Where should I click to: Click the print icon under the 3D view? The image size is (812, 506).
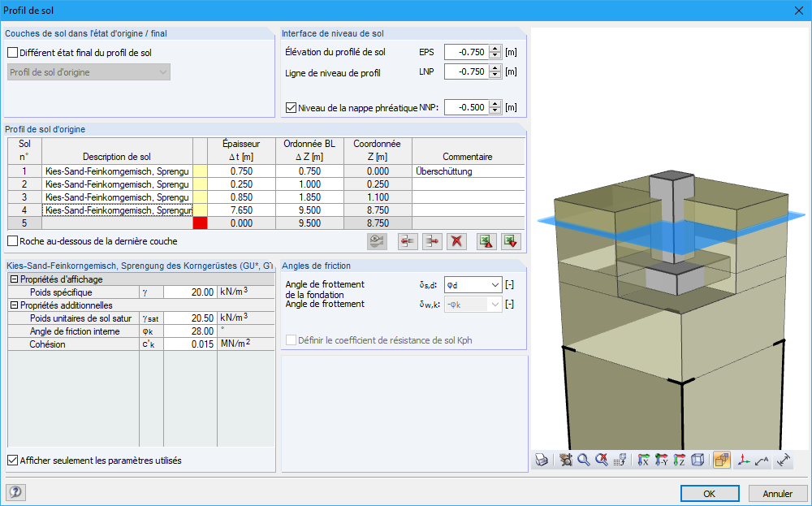coord(541,460)
